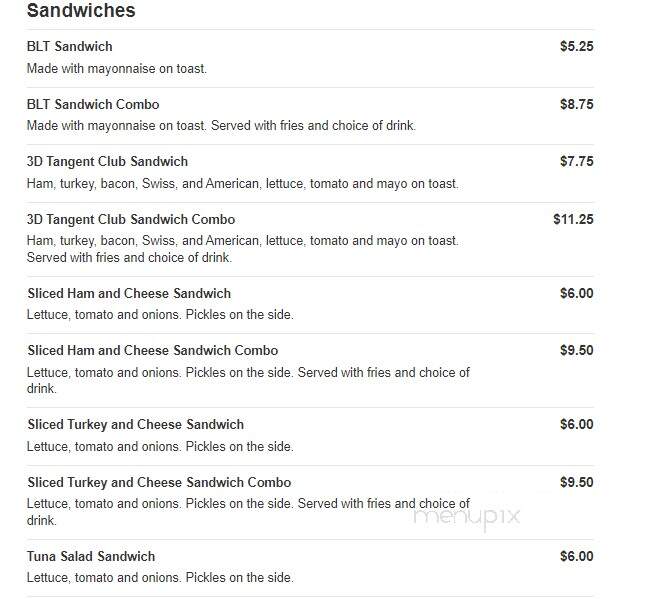Click the $11.25 club combo price
The height and width of the screenshot is (599, 646).
coord(573,219)
